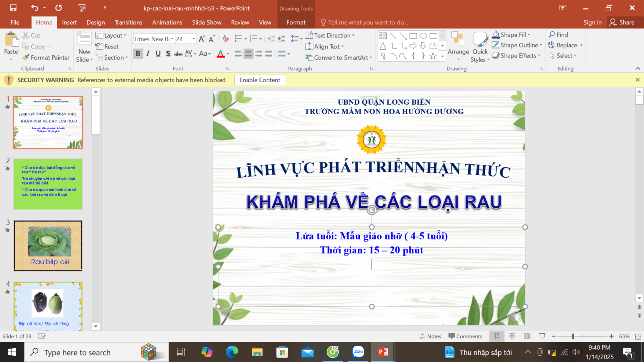The width and height of the screenshot is (644, 362).
Task: Click the Clear All Formatting icon
Action: 225,39
